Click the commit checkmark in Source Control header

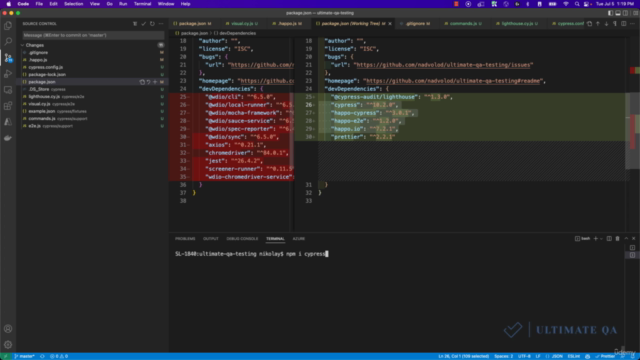point(144,24)
